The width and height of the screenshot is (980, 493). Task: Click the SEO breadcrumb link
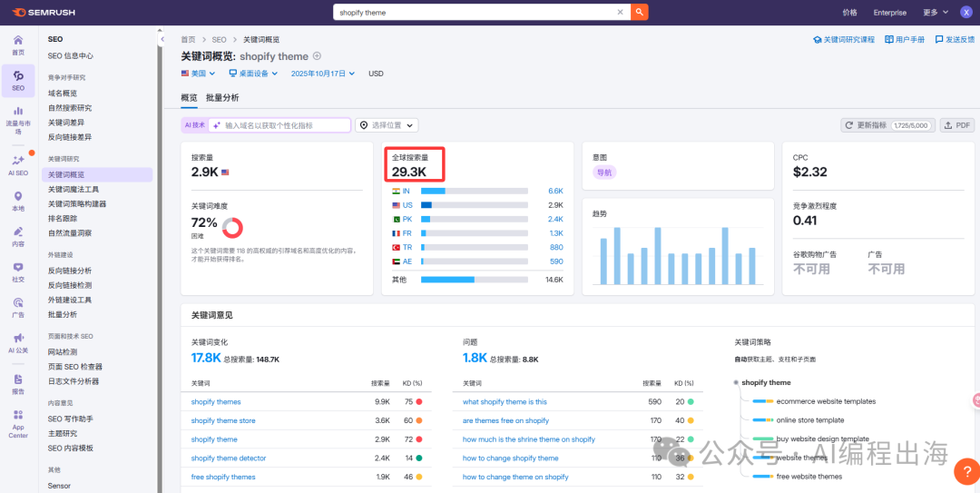[220, 39]
